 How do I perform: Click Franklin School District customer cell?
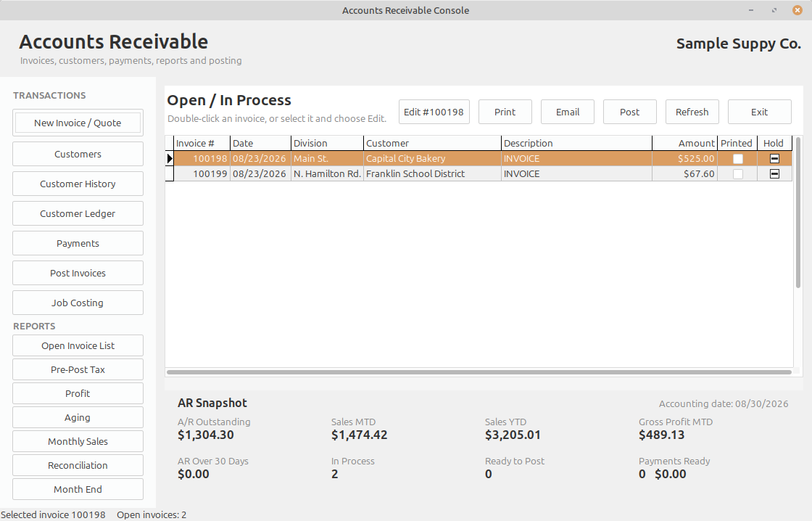click(432, 173)
